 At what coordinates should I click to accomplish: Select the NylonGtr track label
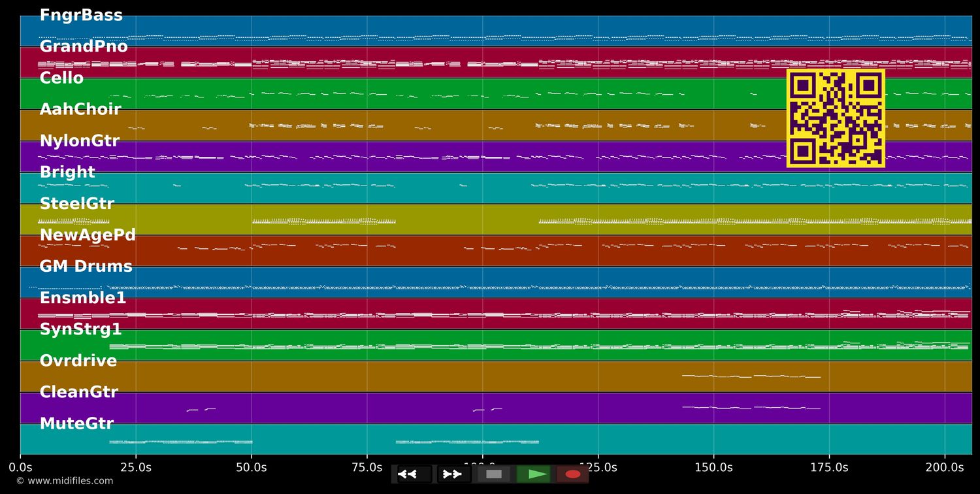(80, 140)
